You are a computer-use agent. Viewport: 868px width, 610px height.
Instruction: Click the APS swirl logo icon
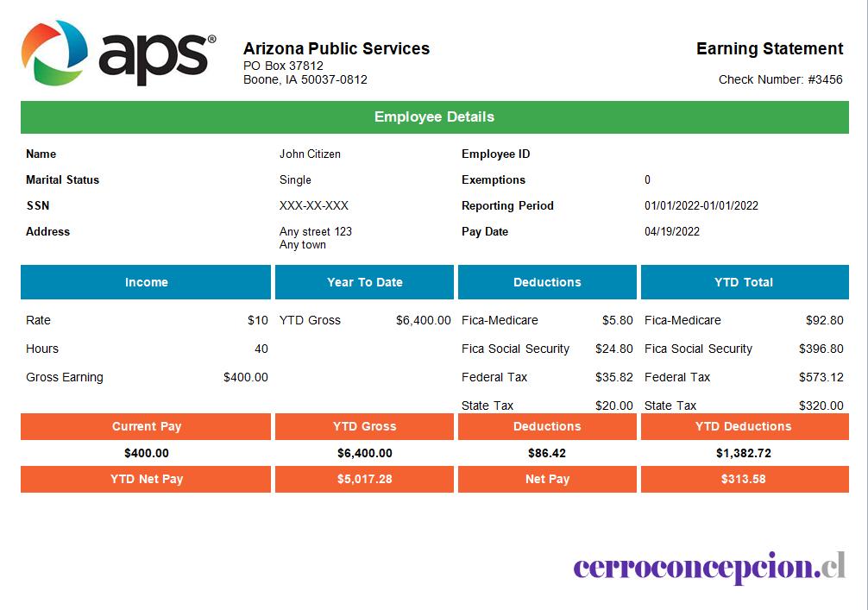(54, 53)
